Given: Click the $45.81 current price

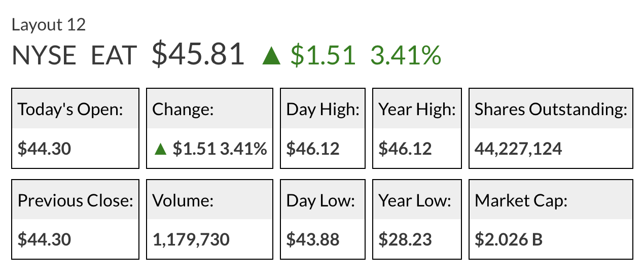Looking at the screenshot, I should 198,55.
